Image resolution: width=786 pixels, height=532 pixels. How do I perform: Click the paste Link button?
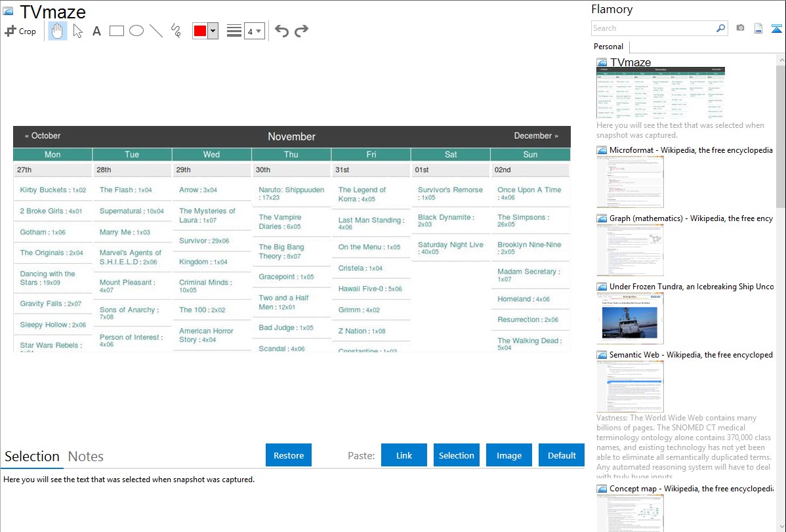(404, 455)
